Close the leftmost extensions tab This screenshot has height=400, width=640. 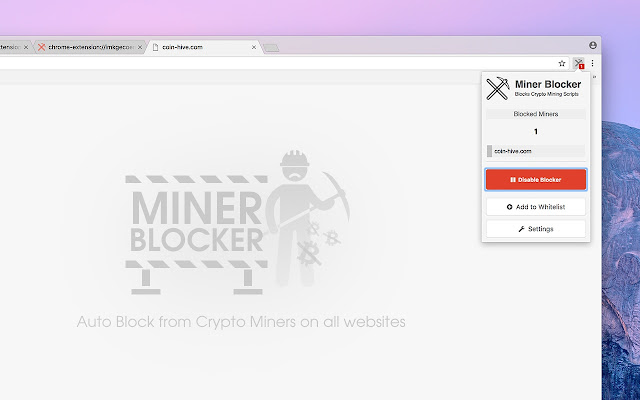26,47
